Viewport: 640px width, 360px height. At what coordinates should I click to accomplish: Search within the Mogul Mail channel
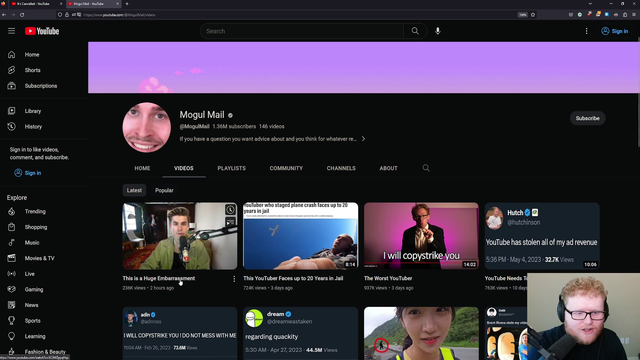click(x=426, y=168)
